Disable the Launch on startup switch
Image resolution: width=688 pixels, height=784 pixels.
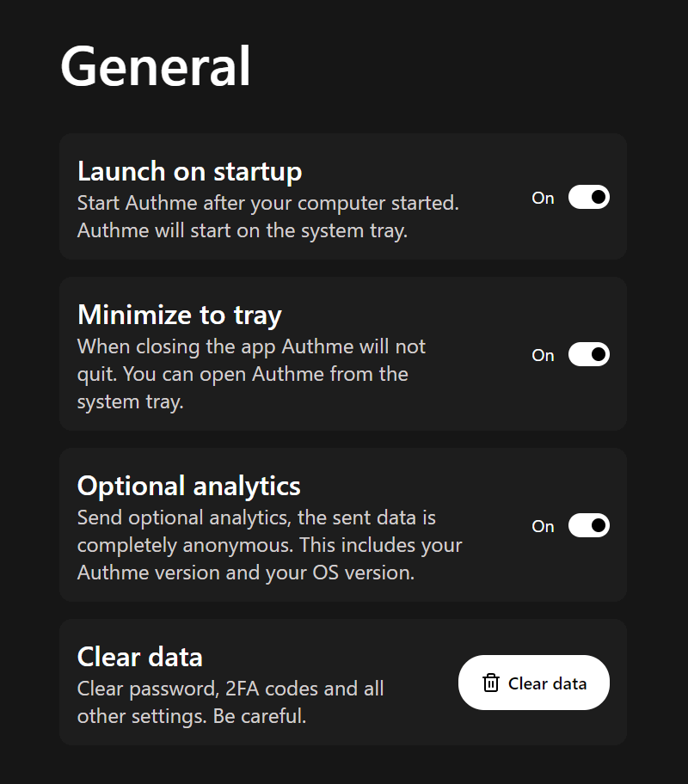[x=588, y=197]
